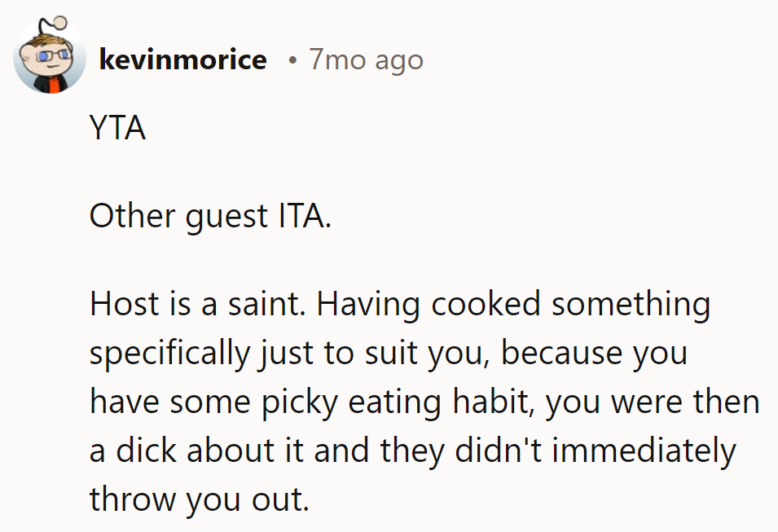
Task: Click the word "saint" in the comment
Action: tap(268, 305)
